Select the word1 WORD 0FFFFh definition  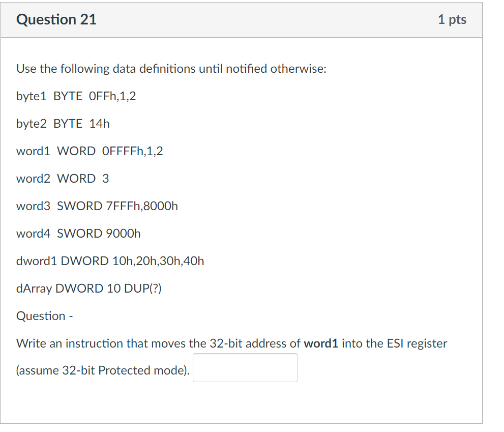pos(90,151)
